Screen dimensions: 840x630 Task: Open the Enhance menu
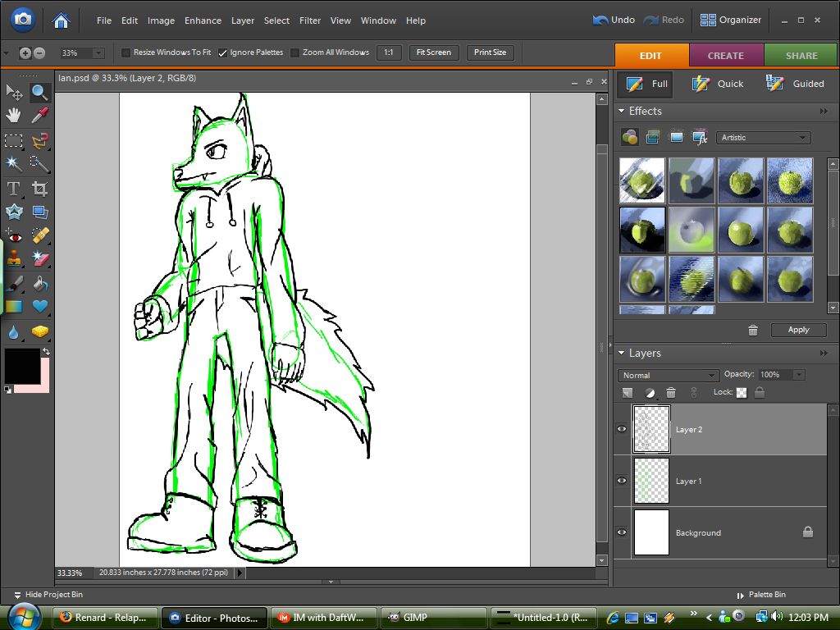click(x=203, y=21)
